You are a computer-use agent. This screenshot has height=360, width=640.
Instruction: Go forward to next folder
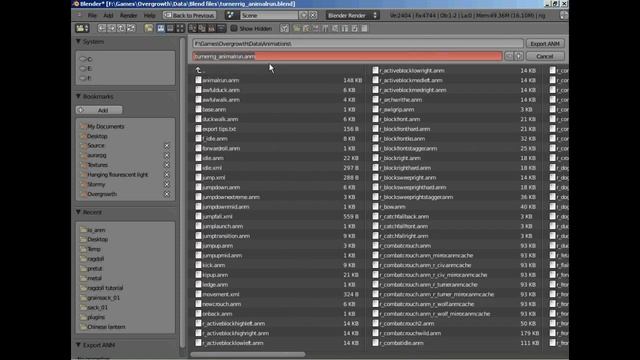point(111,28)
